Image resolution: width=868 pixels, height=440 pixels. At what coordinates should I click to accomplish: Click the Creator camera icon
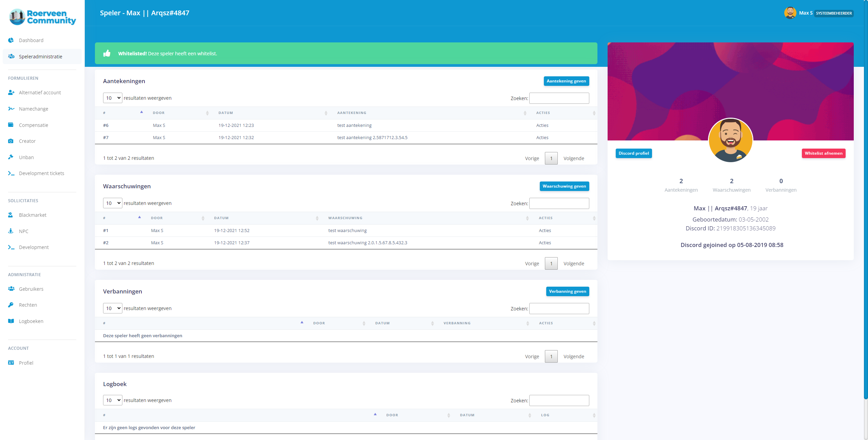coord(11,141)
